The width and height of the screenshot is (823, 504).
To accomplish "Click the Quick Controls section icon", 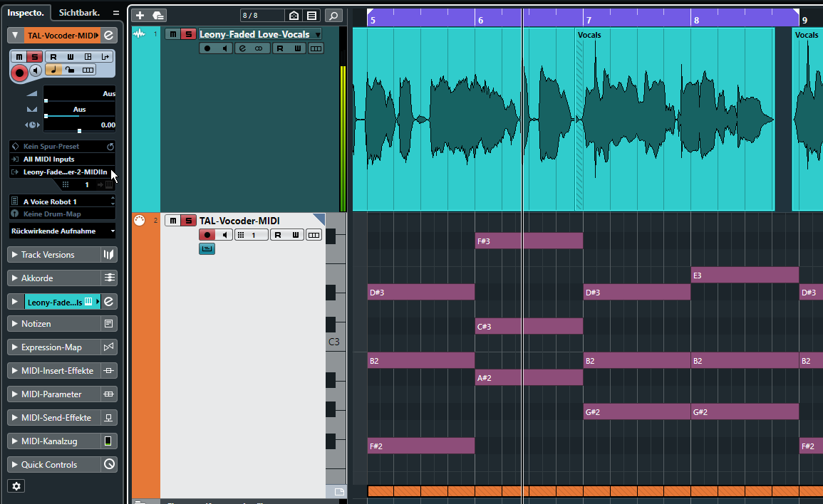I will click(108, 464).
